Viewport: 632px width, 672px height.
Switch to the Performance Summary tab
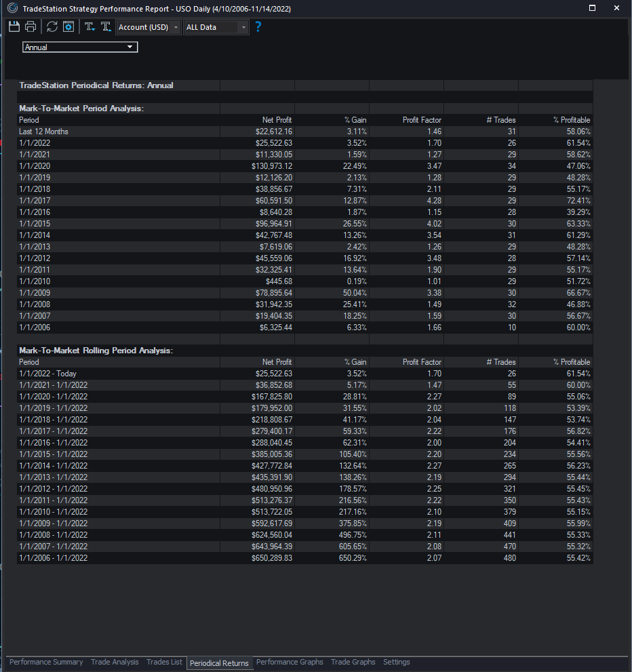[46, 662]
